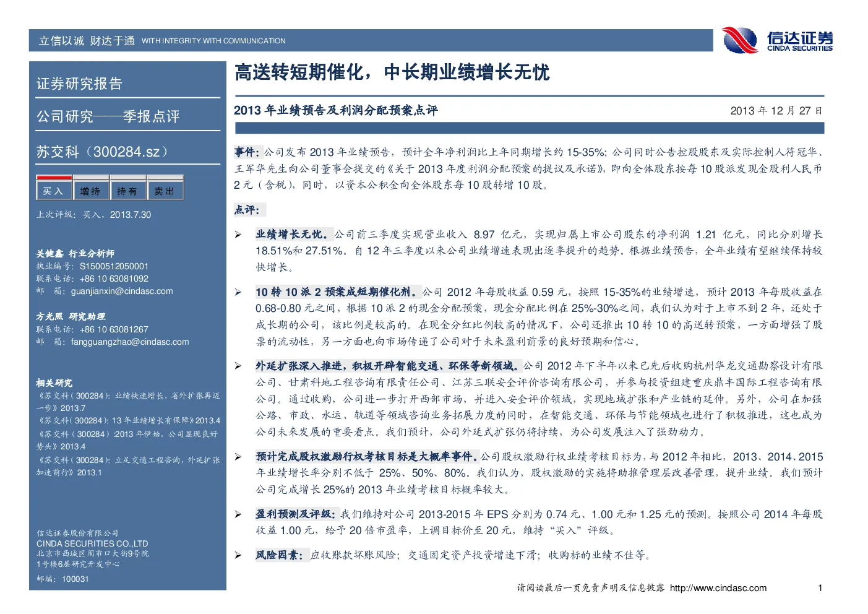Click the arrow bullet before 业绩增长无忧
This screenshot has width=868, height=614.
coord(238,235)
